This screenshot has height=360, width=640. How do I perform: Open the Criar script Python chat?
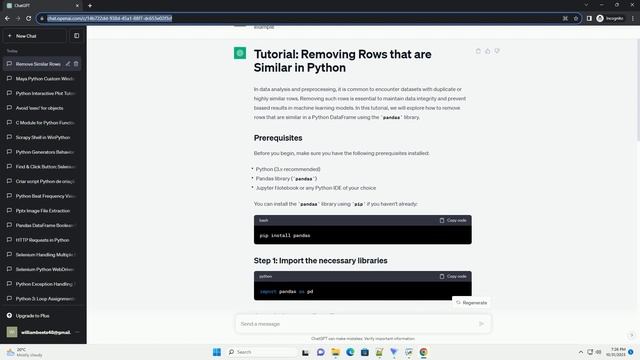coord(42,181)
